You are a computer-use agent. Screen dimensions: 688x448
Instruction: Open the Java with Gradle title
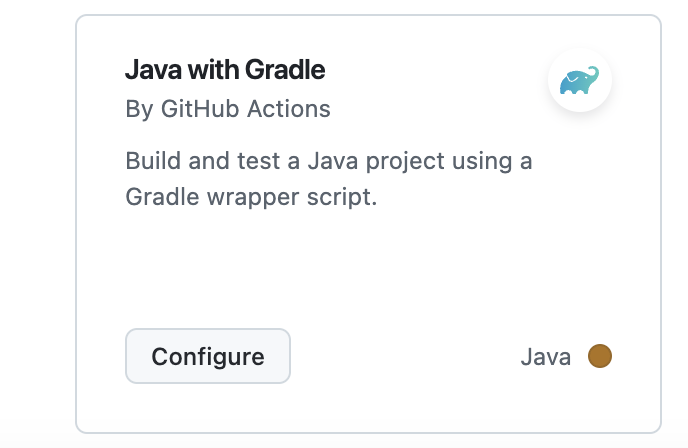point(225,70)
